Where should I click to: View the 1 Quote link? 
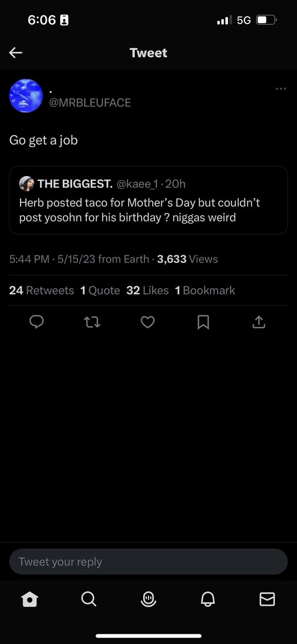[x=100, y=290]
